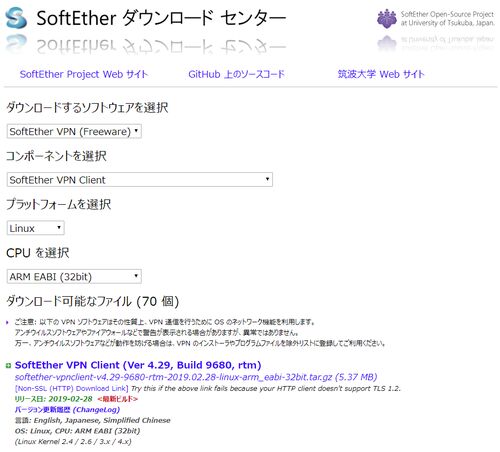
Task: Click the green plus icon beside VPN Client entry
Action: (x=9, y=366)
